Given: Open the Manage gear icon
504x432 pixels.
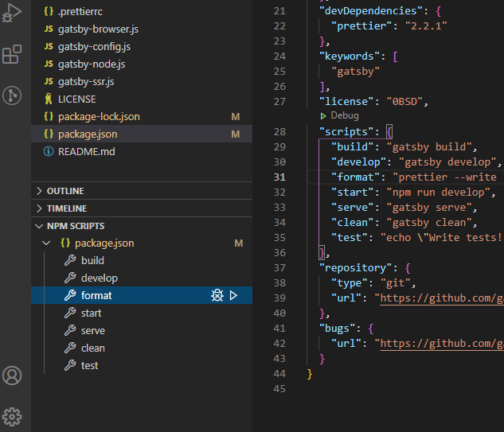Looking at the screenshot, I should pos(12,417).
